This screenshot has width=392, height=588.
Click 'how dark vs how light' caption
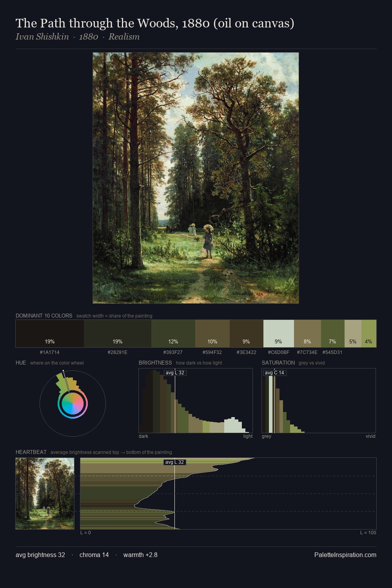coord(199,363)
